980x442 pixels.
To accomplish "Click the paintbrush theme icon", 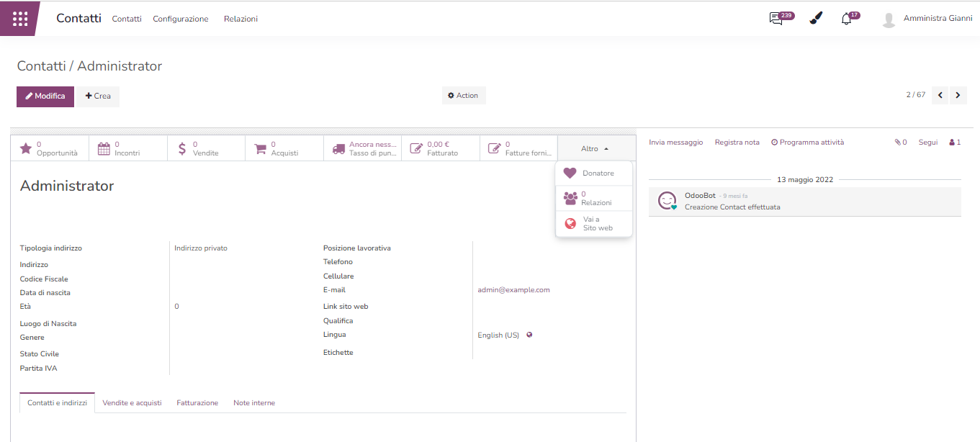I will [x=815, y=19].
